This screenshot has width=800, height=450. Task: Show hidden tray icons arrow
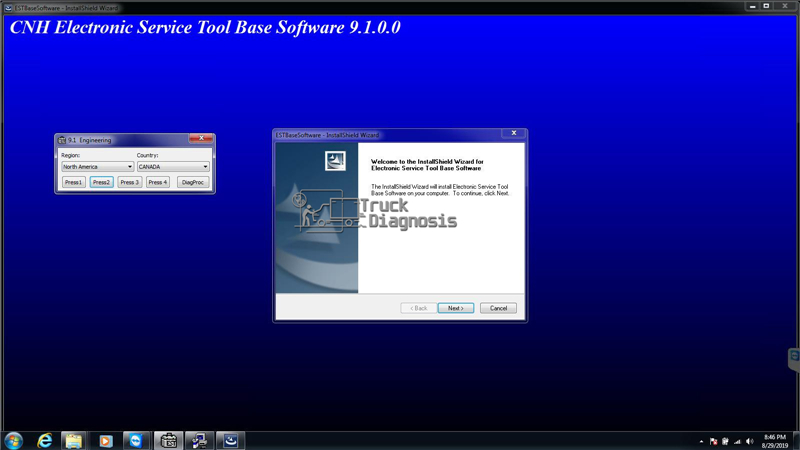click(x=702, y=441)
